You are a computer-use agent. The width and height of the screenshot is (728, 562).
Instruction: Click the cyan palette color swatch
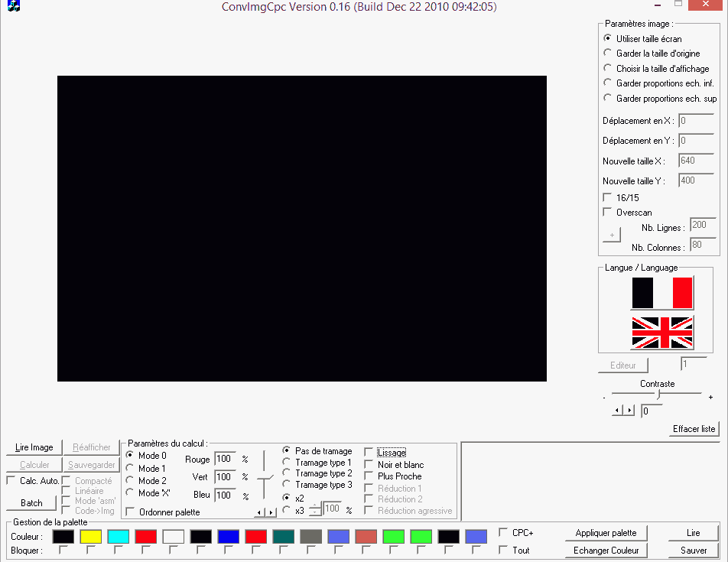tap(119, 537)
